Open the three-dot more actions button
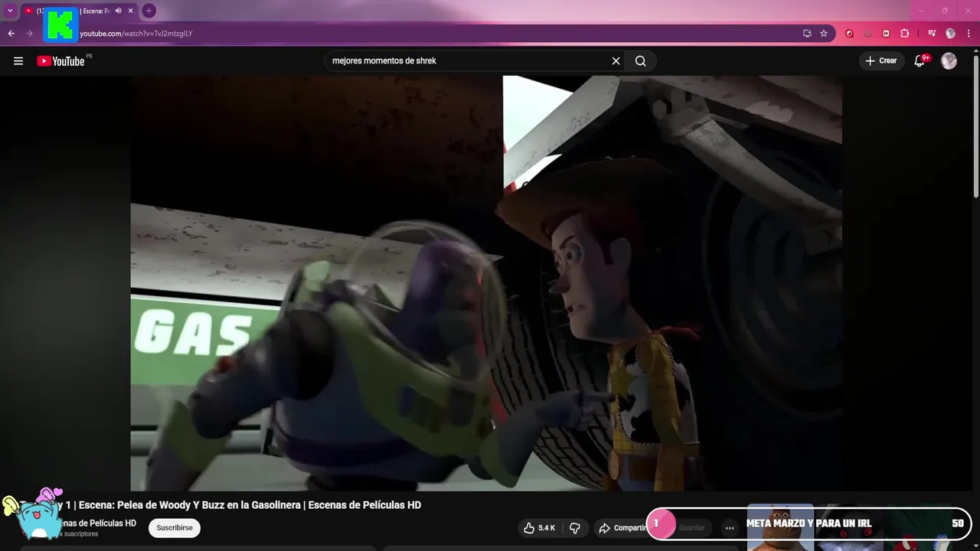 (x=730, y=528)
